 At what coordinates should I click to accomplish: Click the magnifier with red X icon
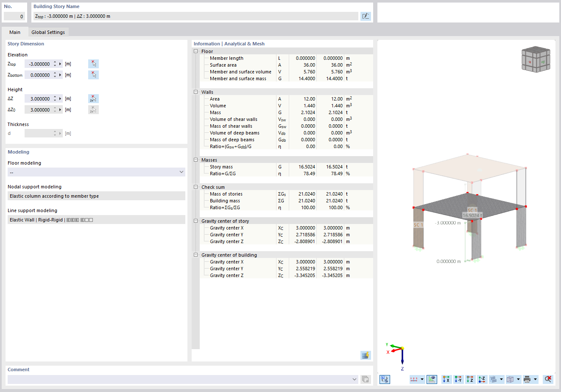point(548,379)
